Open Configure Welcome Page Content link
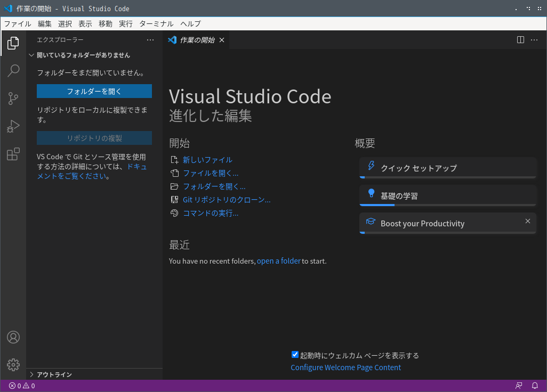The height and width of the screenshot is (392, 547). (345, 367)
